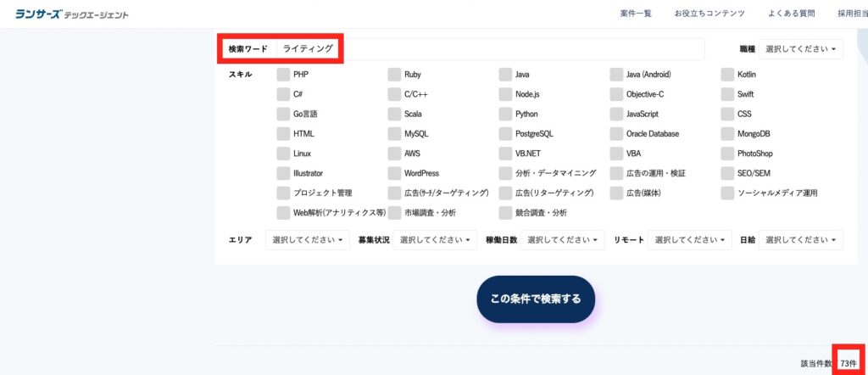Click the Lancers Tech Agent logo
Image resolution: width=868 pixels, height=375 pixels.
click(x=72, y=14)
